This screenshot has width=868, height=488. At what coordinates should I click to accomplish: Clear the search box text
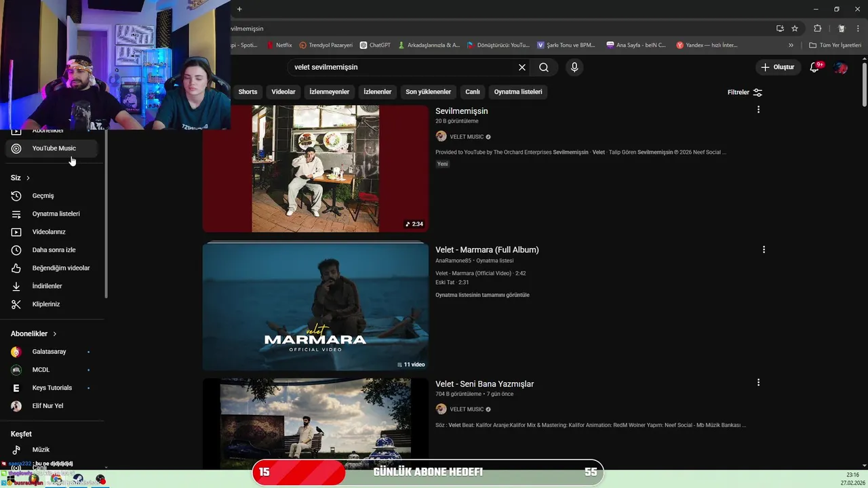click(521, 67)
